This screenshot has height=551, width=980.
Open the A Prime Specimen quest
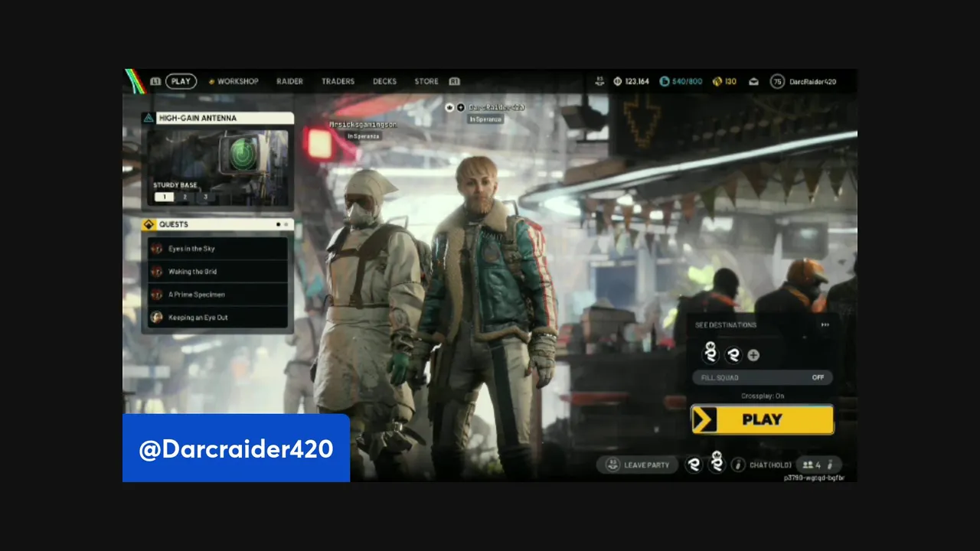(217, 295)
